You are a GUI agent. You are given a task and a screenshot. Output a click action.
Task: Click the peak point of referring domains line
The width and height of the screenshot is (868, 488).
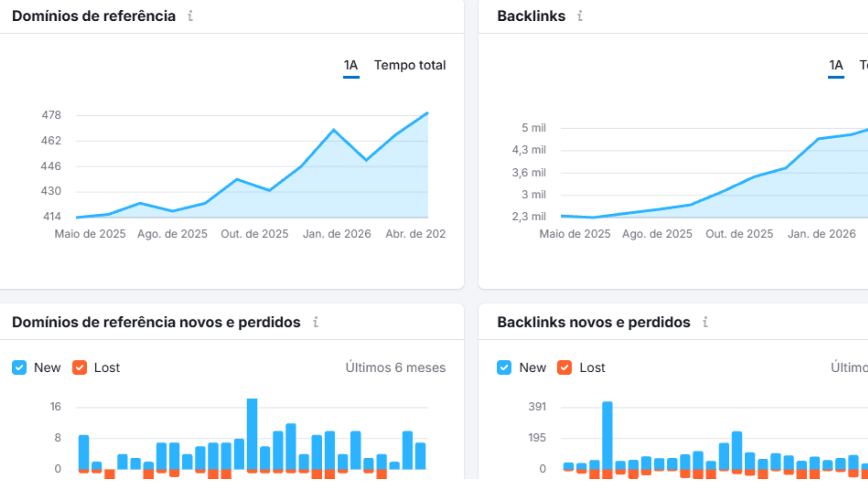tap(427, 113)
